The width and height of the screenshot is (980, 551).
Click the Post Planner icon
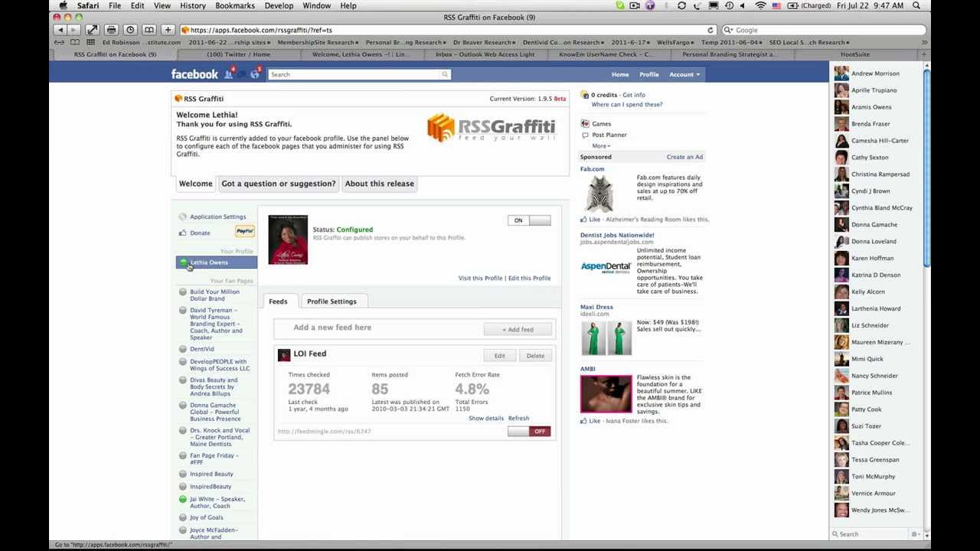[585, 135]
